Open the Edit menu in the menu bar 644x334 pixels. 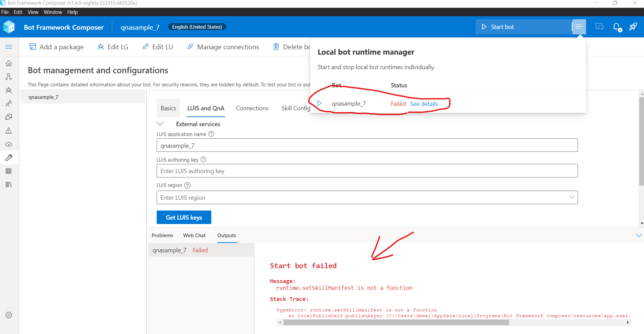click(x=18, y=12)
